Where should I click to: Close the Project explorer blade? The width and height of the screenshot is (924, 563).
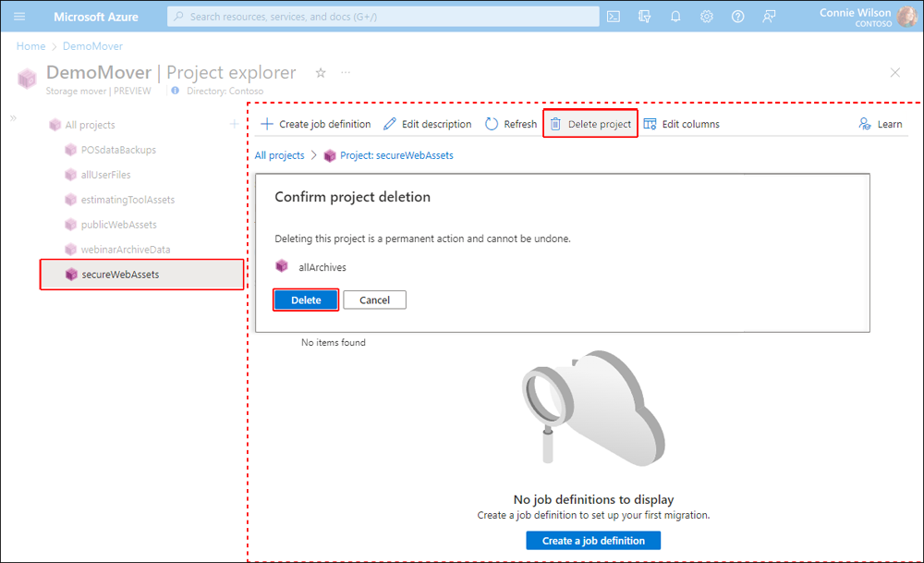click(x=895, y=72)
